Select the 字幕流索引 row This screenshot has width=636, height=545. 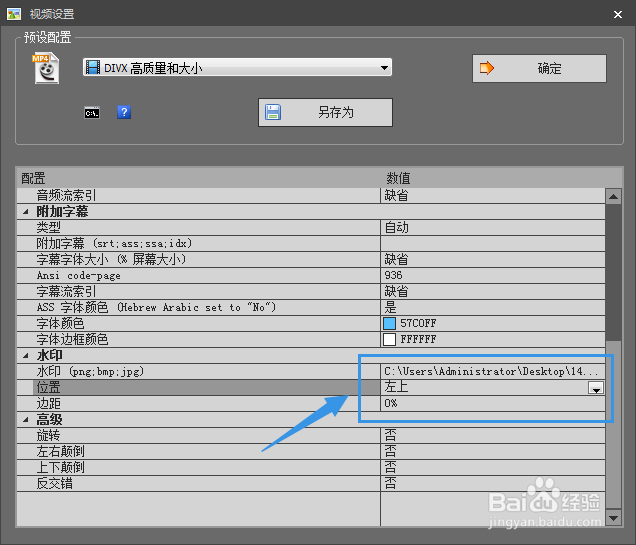click(x=311, y=292)
